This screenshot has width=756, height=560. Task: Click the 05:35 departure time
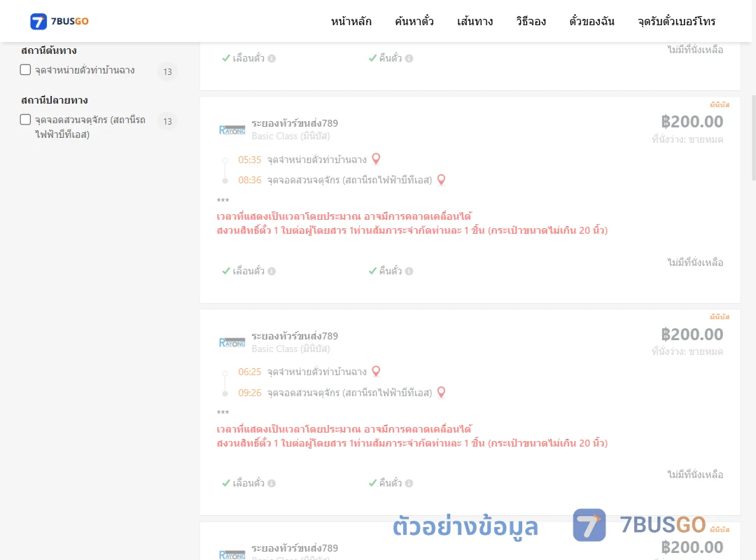click(249, 160)
